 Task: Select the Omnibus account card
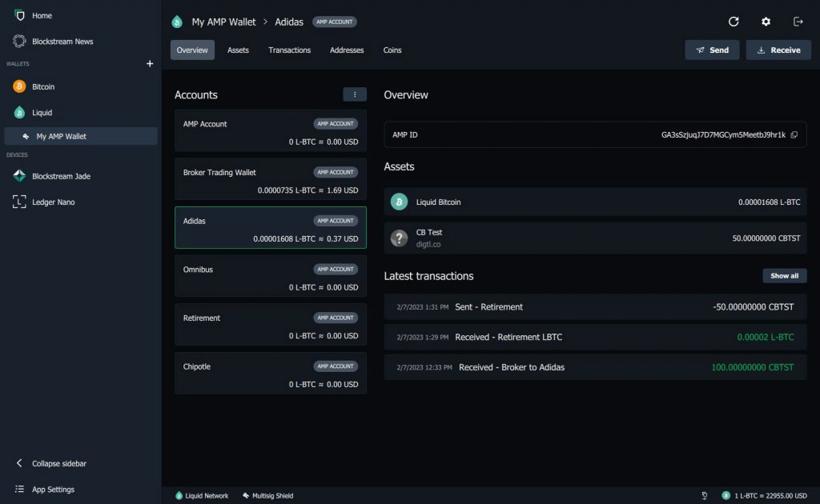(x=271, y=276)
